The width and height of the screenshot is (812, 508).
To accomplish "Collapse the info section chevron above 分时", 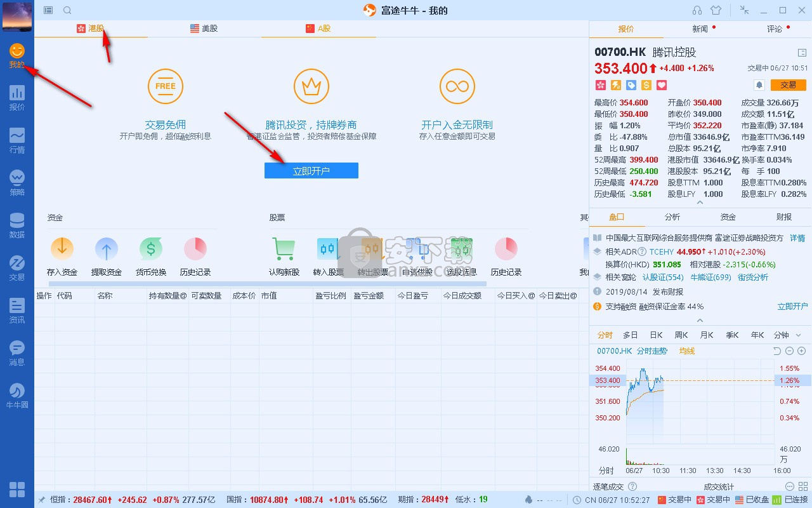I will pyautogui.click(x=700, y=321).
